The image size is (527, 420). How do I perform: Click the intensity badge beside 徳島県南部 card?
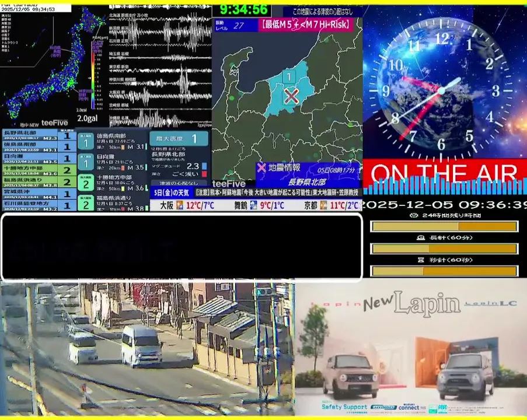coord(86,141)
